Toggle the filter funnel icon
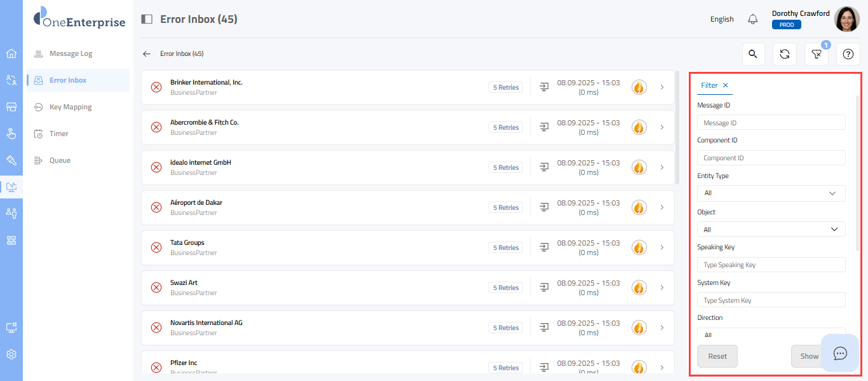Viewport: 868px width, 381px height. pos(816,54)
